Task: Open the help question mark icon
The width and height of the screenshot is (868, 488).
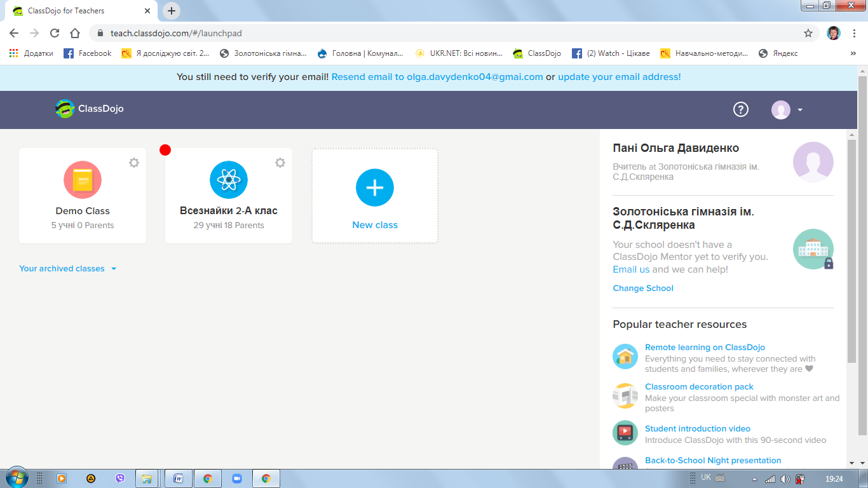Action: coord(741,109)
